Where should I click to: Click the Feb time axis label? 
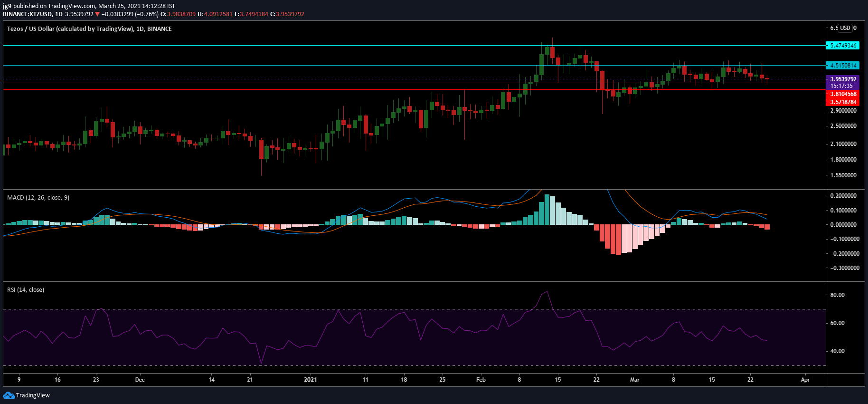pos(481,379)
